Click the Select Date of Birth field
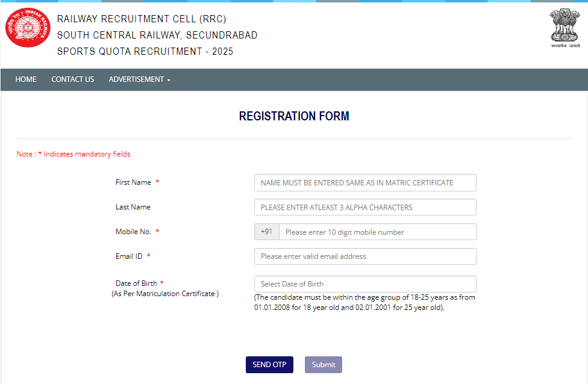Image resolution: width=588 pixels, height=384 pixels. click(x=364, y=283)
